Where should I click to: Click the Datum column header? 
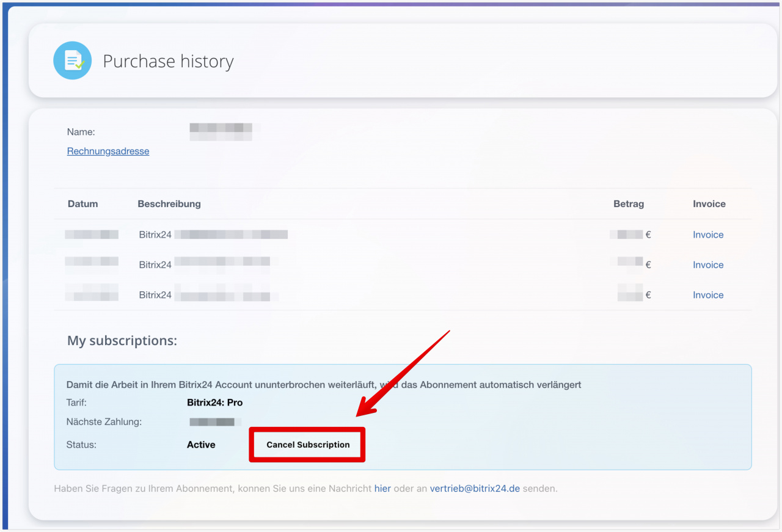tap(82, 204)
